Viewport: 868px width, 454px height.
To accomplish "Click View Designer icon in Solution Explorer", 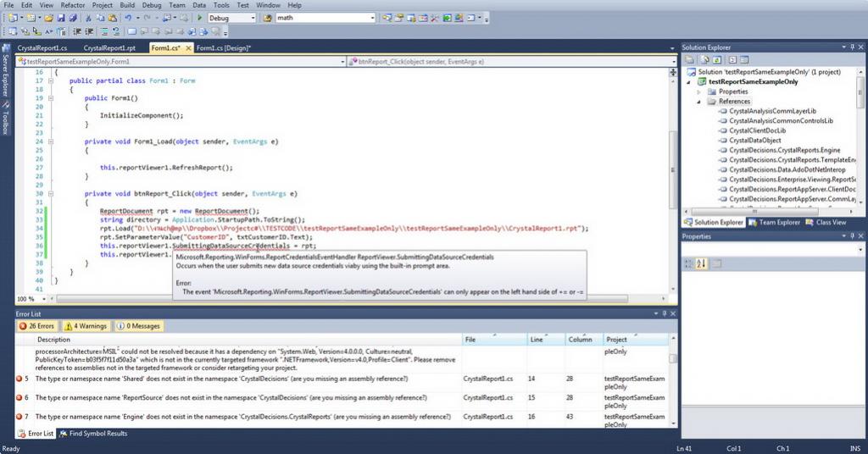I will tap(744, 60).
